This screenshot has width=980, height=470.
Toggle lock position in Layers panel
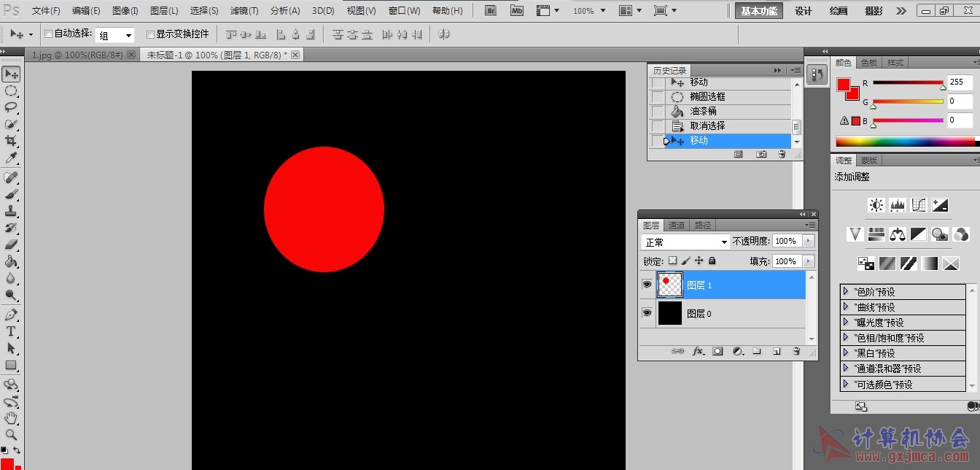pos(699,261)
